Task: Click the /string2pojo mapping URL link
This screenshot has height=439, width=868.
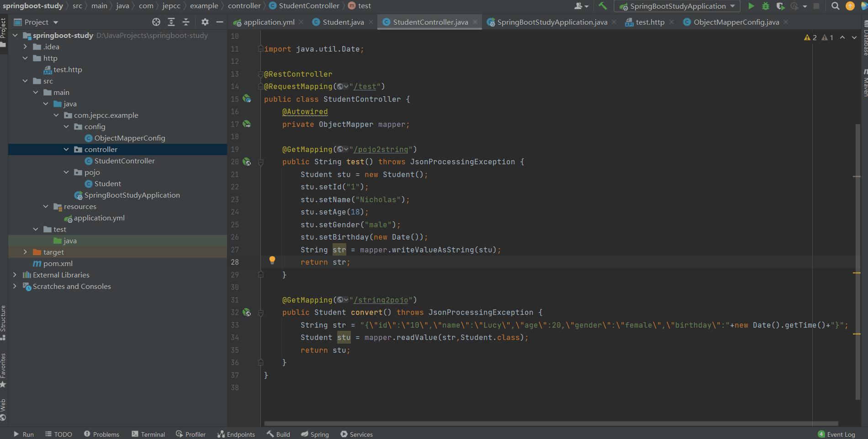Action: [383, 300]
